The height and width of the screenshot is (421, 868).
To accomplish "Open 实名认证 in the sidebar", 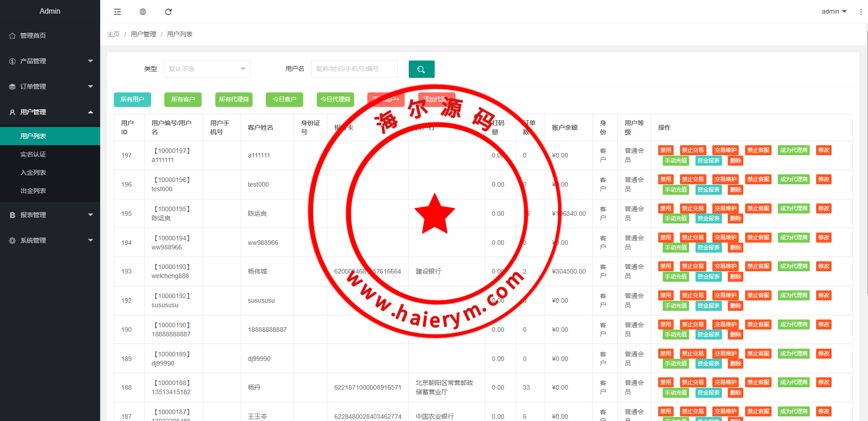I will [x=33, y=154].
